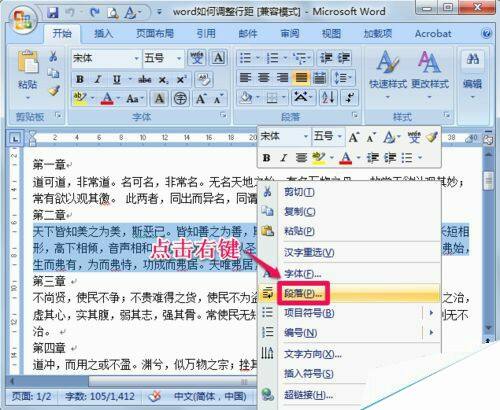Toggle show paragraph marks
500x410 pixels.
coord(350,98)
